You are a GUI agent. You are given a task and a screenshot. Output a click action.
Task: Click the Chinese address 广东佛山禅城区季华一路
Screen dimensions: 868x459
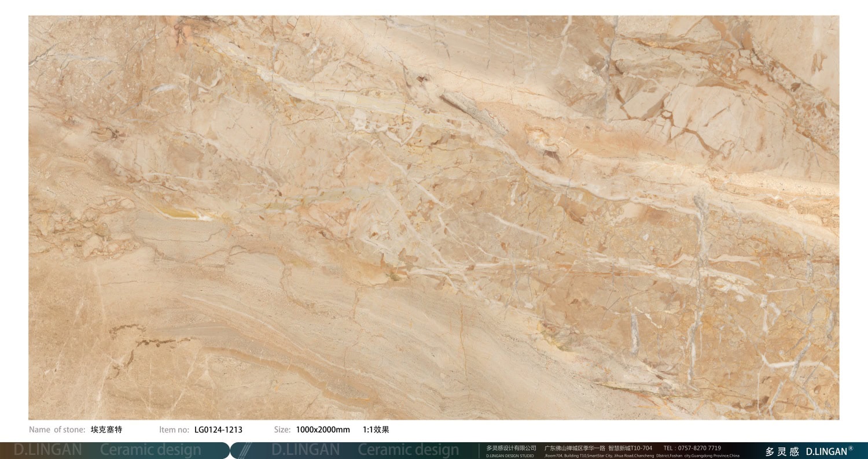click(574, 448)
